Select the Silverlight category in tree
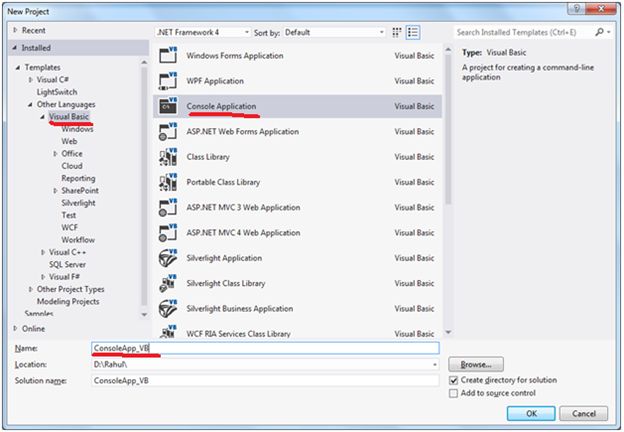 click(x=78, y=203)
